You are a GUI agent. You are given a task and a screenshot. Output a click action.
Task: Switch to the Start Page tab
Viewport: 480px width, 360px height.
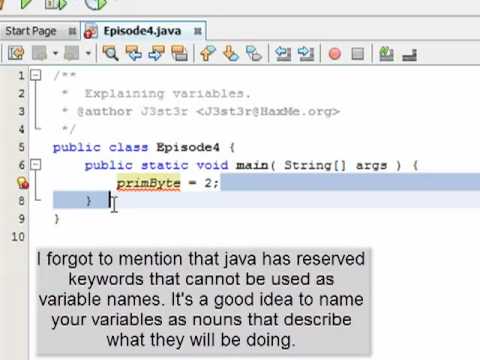click(31, 31)
